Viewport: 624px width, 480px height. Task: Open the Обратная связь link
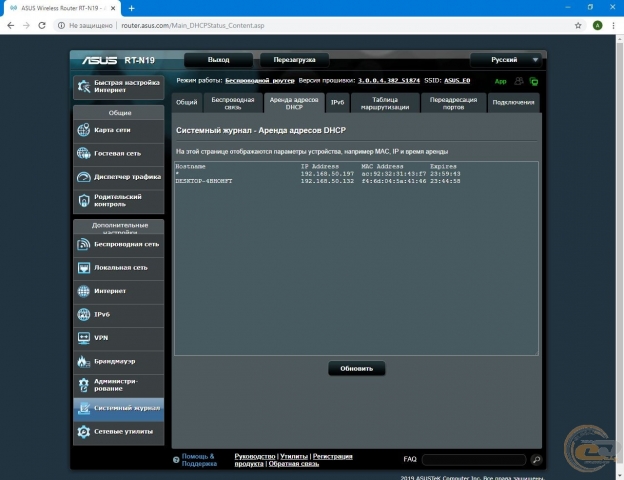click(x=294, y=464)
